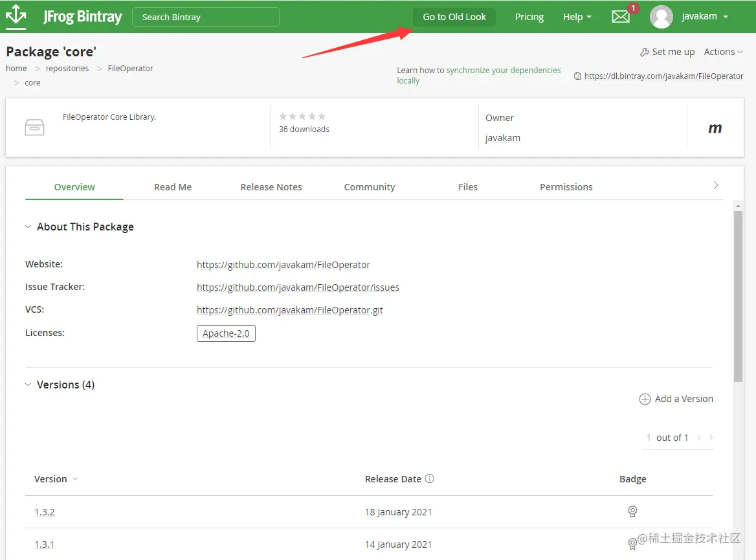This screenshot has width=756, height=560.
Task: Open the GitHub Website link
Action: click(x=283, y=264)
